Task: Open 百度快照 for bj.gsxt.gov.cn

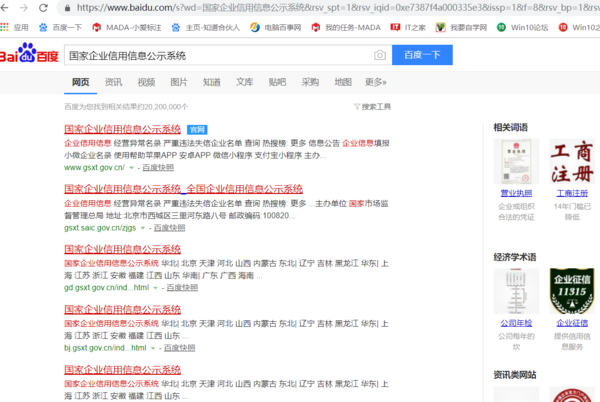Action: [179, 348]
